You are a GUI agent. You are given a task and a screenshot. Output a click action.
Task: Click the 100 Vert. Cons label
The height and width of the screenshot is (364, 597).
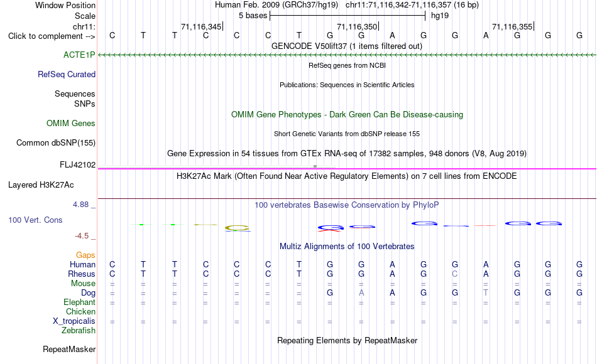click(x=35, y=220)
